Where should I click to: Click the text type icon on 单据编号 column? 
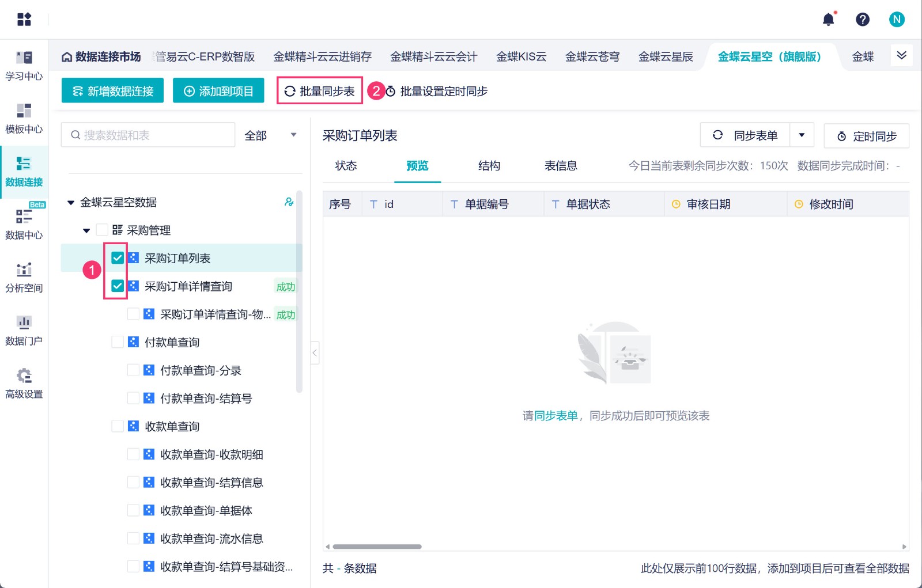pos(454,204)
